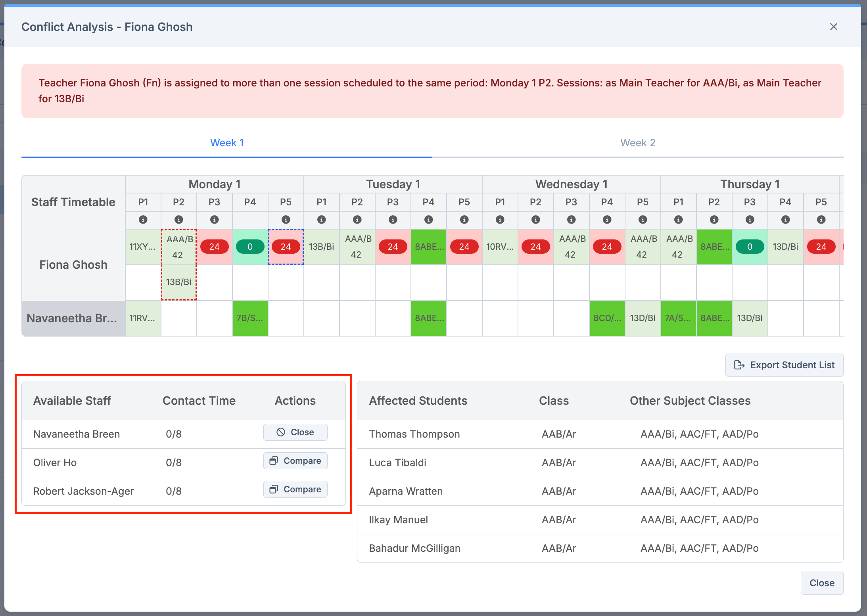867x616 pixels.
Task: Select the Week 1 tab
Action: 227,143
